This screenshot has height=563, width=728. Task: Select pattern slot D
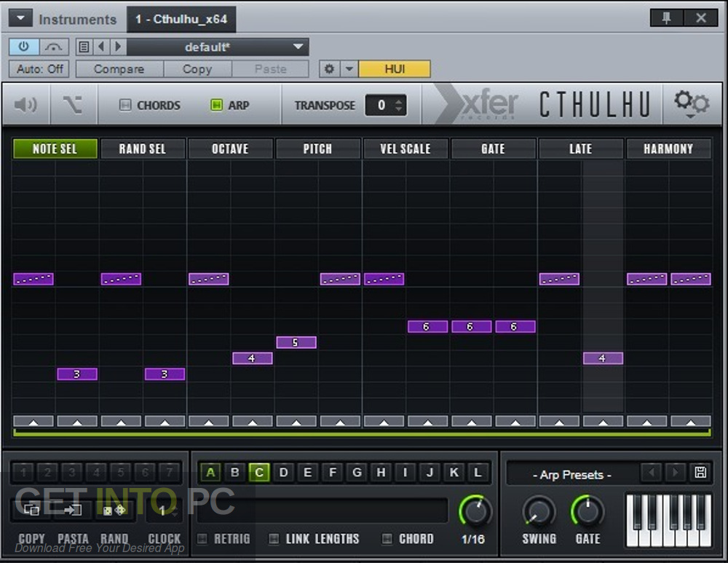pyautogui.click(x=284, y=473)
